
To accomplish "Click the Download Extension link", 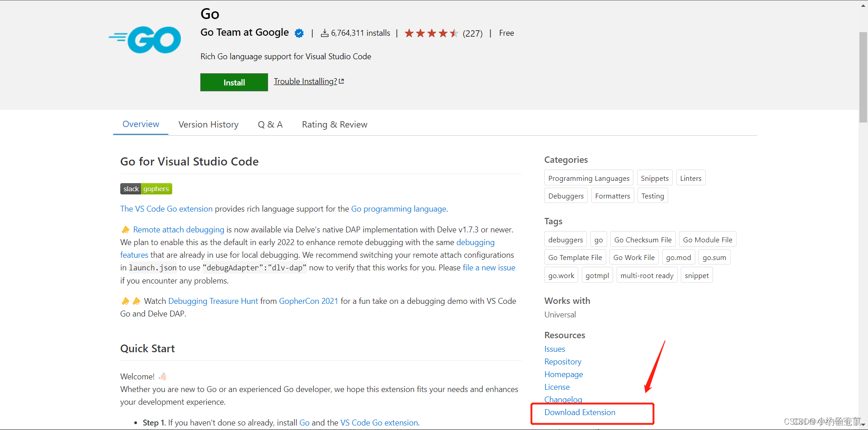I will 580,412.
